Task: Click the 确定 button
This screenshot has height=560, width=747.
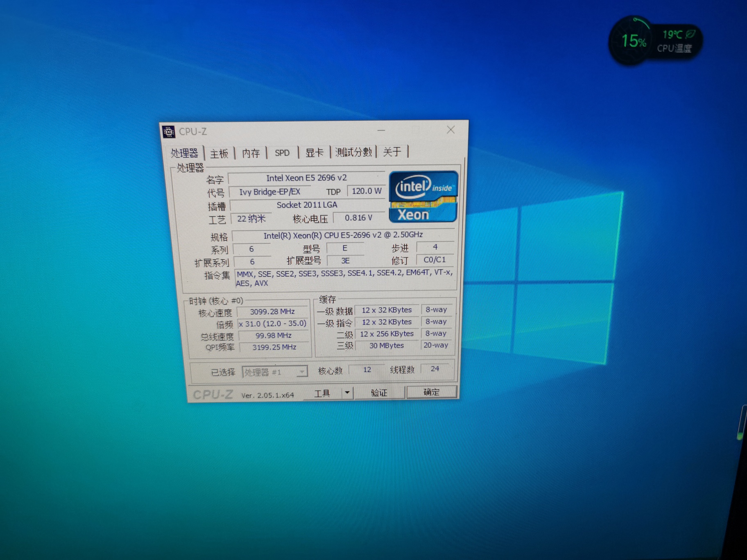Action: 431,392
